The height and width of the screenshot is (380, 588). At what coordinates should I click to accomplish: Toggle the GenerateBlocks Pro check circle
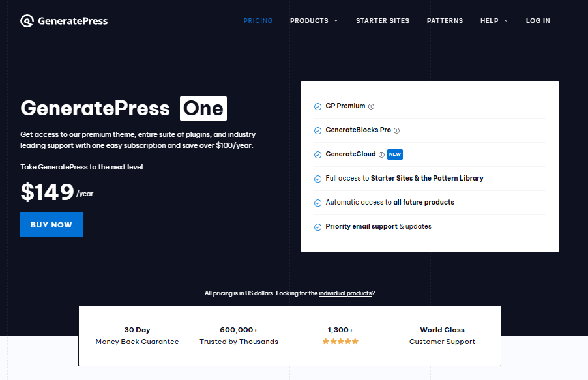pyautogui.click(x=318, y=130)
